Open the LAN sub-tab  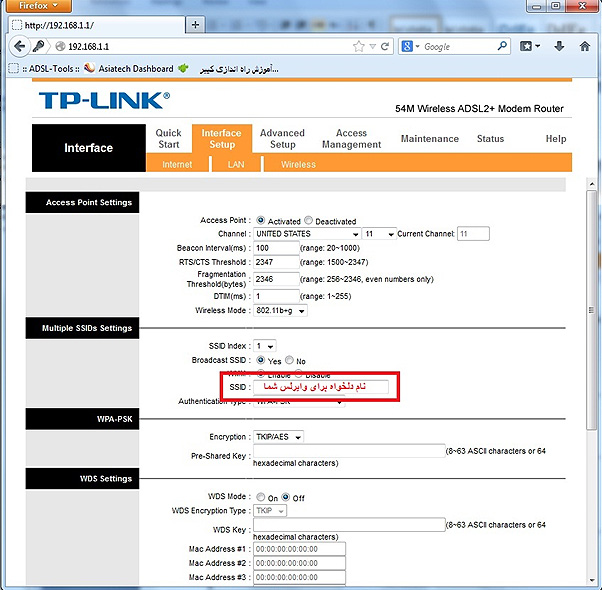coord(236,164)
